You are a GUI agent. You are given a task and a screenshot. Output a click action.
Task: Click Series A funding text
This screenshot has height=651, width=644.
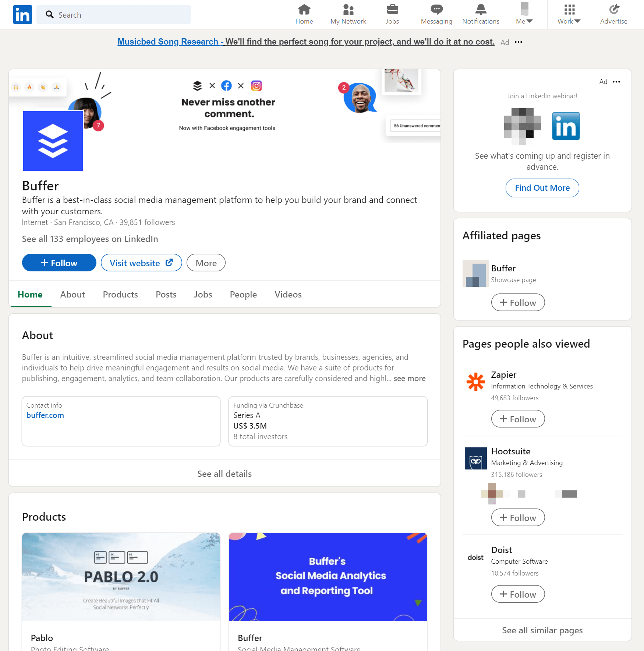point(247,415)
